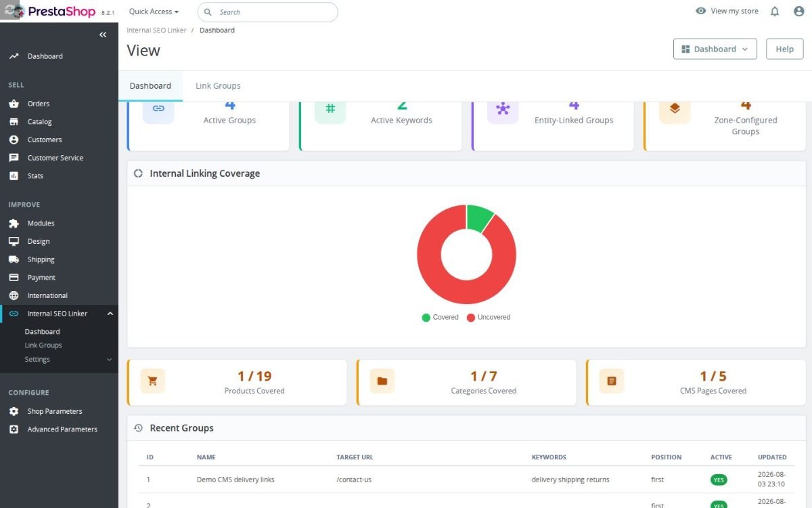The height and width of the screenshot is (508, 812).
Task: Click 'delivery shipping returns' keywords cell
Action: (570, 480)
